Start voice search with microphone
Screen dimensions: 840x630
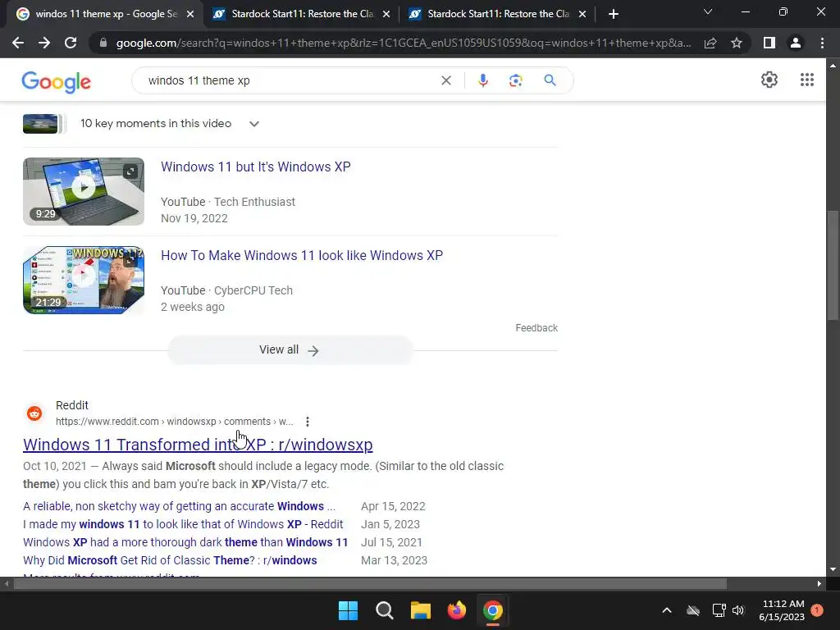click(482, 80)
